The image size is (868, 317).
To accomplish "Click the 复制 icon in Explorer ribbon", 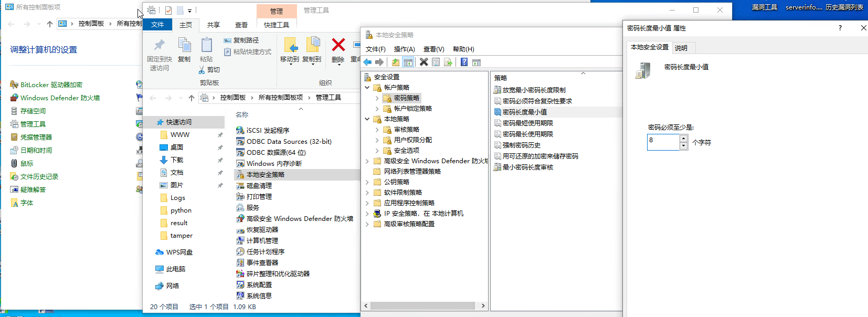I will (184, 45).
